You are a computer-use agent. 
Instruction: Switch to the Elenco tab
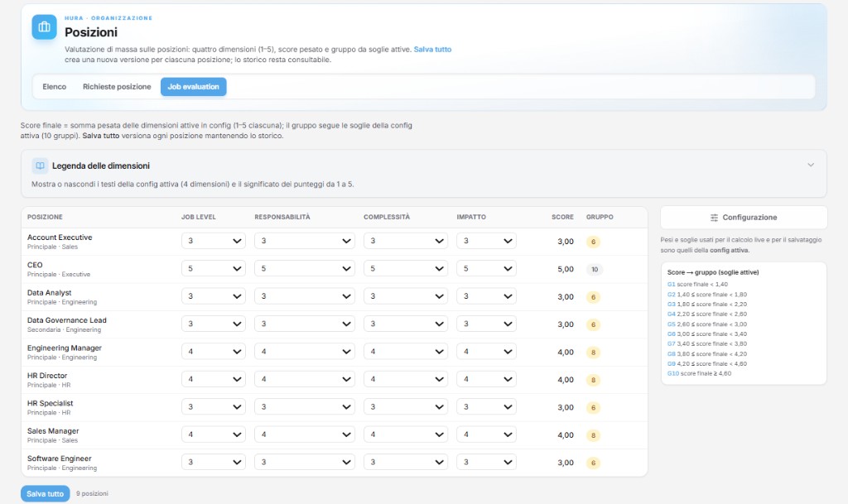coord(55,86)
